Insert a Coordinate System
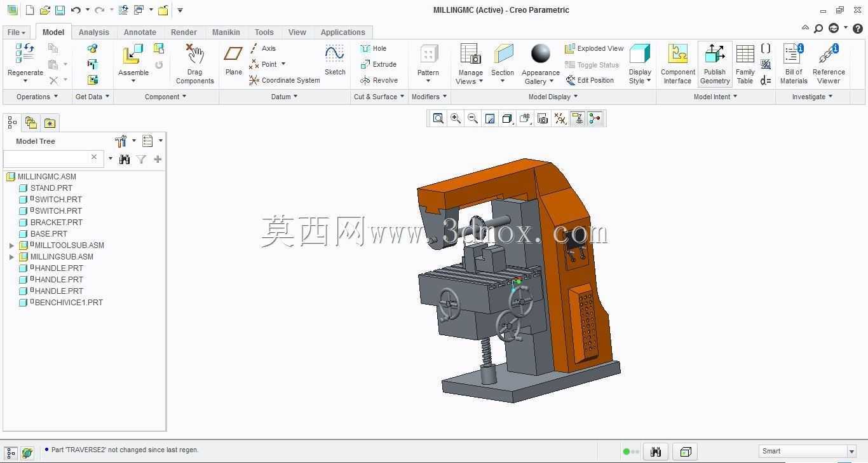This screenshot has width=868, height=463. [x=285, y=80]
